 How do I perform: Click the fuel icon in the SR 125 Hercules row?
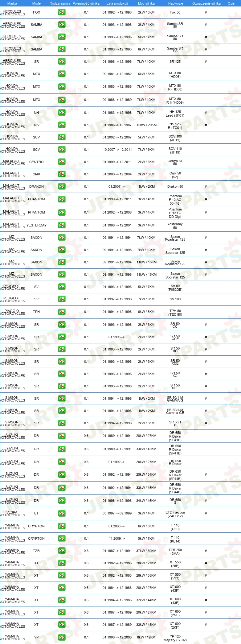coord(62,62)
